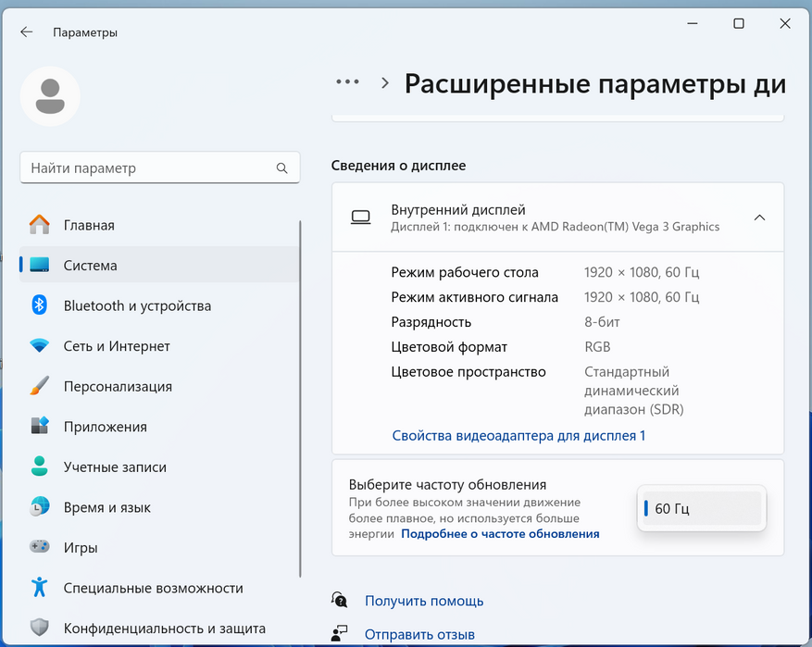The width and height of the screenshot is (812, 647).
Task: Click Подробнее о частоте обновления link
Action: 500,534
